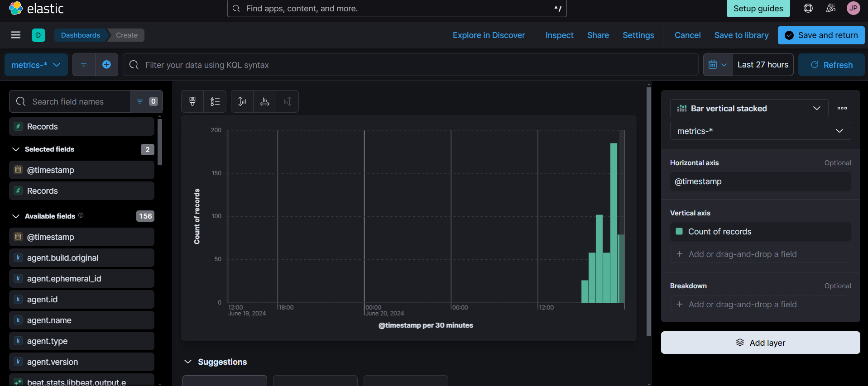The height and width of the screenshot is (386, 868).
Task: Select the third suggestion thumbnail
Action: 406,381
